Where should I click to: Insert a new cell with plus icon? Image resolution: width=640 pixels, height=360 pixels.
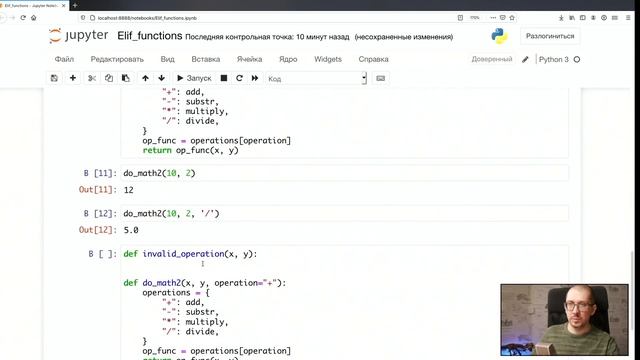click(73, 78)
